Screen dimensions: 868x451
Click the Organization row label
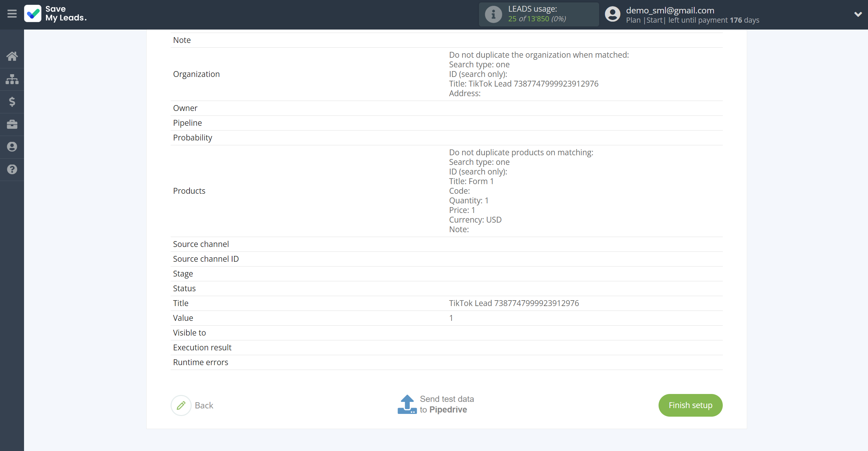coord(196,74)
